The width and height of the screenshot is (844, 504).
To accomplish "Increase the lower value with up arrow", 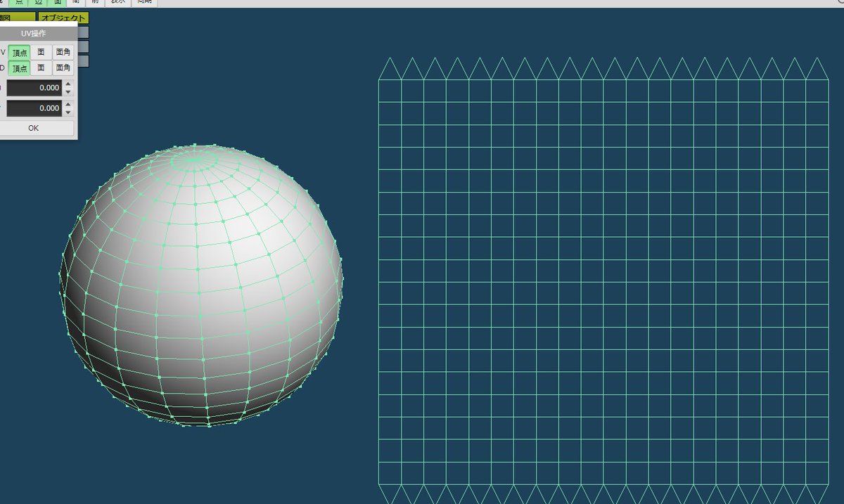I will [68, 105].
